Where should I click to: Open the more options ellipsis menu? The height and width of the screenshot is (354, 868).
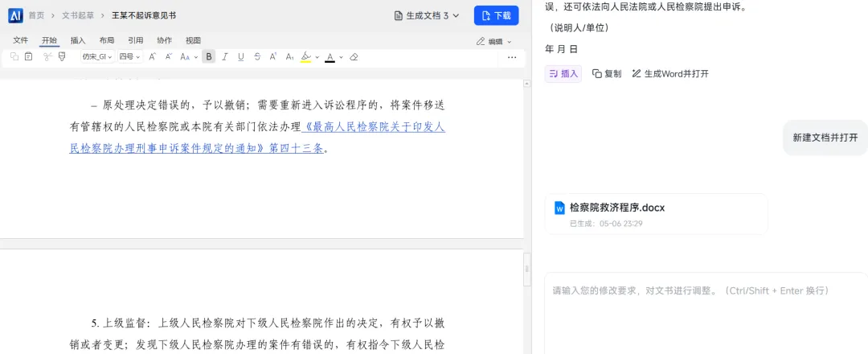coord(511,57)
